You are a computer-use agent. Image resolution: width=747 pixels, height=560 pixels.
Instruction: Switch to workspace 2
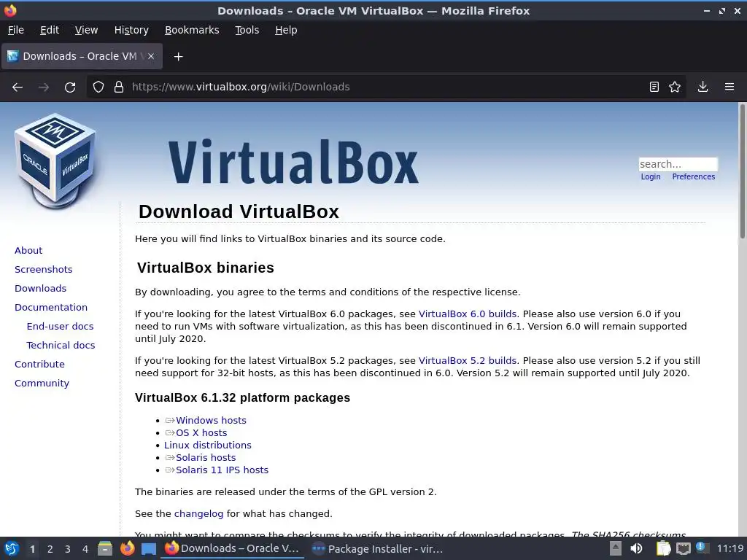50,549
